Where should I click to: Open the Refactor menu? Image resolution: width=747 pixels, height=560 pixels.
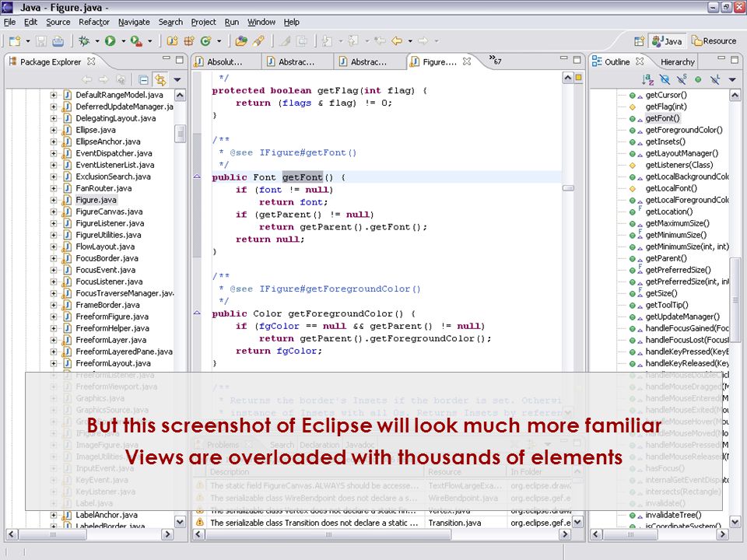pyautogui.click(x=94, y=22)
